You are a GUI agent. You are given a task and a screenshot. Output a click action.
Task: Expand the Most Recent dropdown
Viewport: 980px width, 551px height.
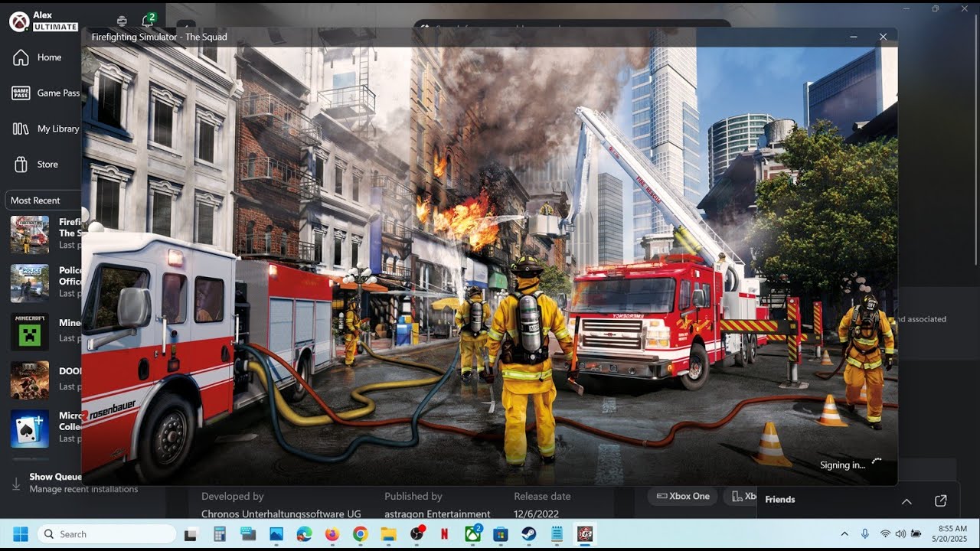pyautogui.click(x=43, y=201)
